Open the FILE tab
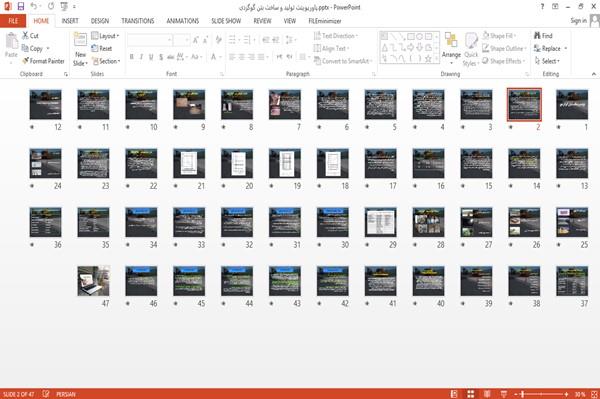Image resolution: width=600 pixels, height=399 pixels. coord(13,21)
